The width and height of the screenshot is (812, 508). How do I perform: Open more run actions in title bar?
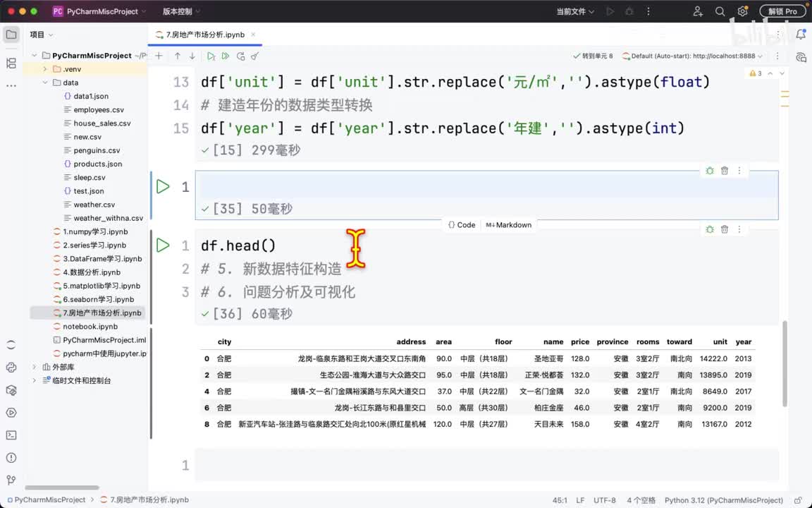click(648, 11)
